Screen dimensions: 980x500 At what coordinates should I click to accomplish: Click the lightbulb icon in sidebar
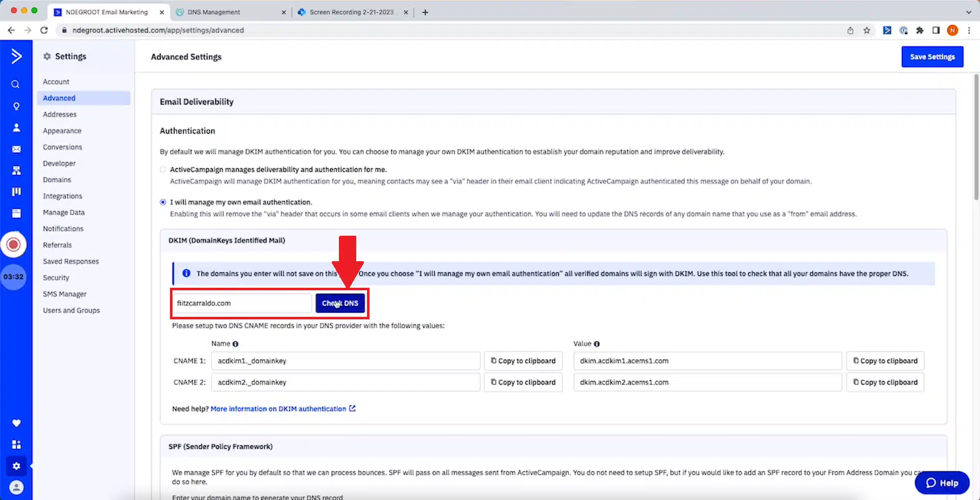tap(16, 106)
